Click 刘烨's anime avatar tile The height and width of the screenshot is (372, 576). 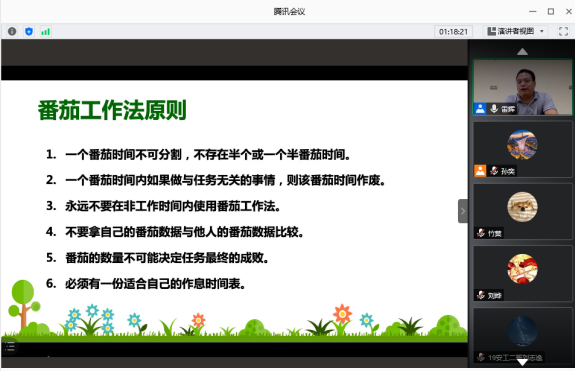523,274
